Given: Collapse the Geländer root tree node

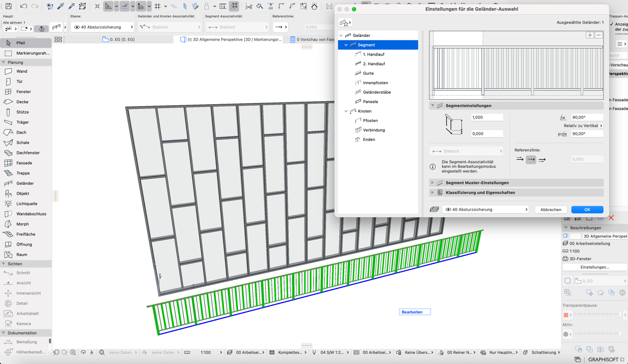Looking at the screenshot, I should pyautogui.click(x=341, y=35).
